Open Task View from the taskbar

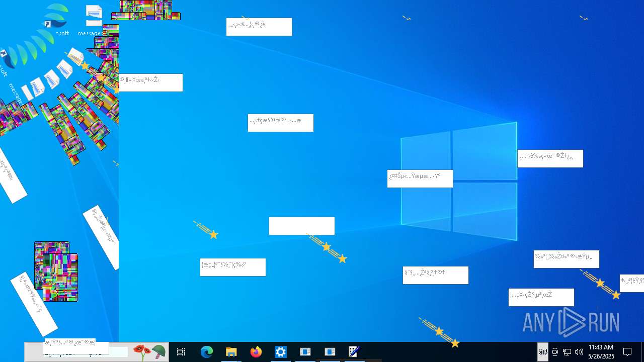pyautogui.click(x=181, y=352)
